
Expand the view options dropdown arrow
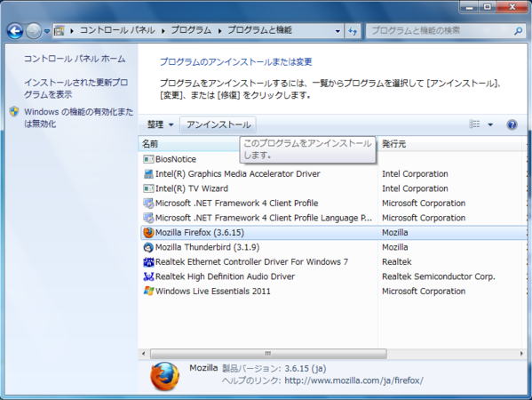tap(490, 124)
